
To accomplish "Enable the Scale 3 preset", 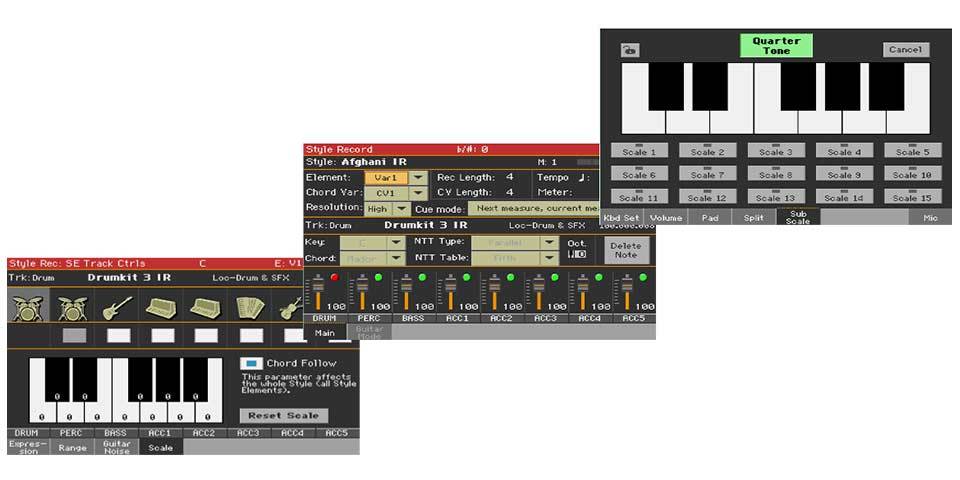I will click(x=776, y=152).
